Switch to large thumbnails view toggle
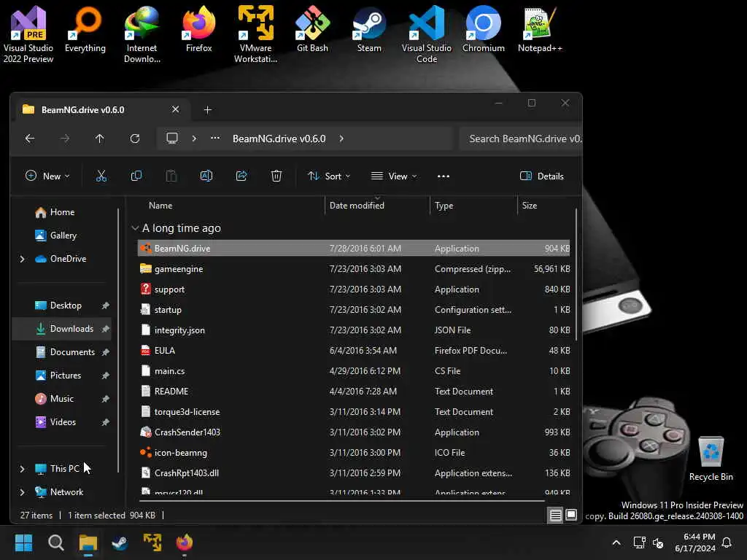The width and height of the screenshot is (747, 560). tap(571, 516)
